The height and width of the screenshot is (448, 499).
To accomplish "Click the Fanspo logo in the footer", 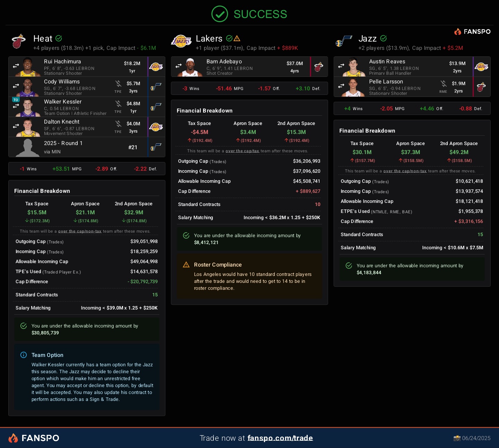I will [x=34, y=438].
